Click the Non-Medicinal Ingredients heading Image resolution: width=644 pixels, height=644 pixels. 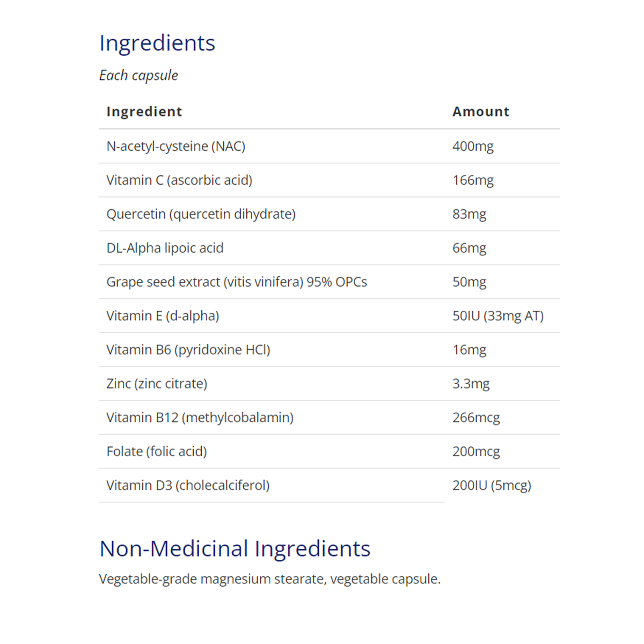point(235,548)
